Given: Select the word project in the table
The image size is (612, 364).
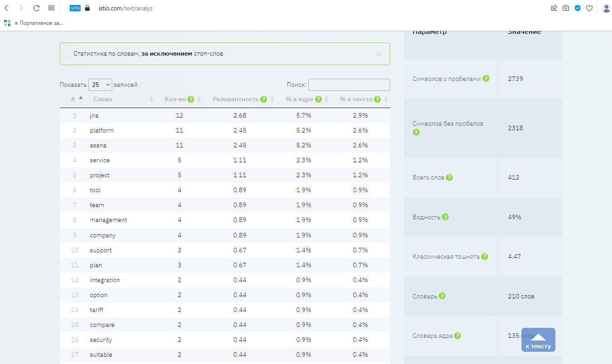Looking at the screenshot, I should (x=100, y=175).
